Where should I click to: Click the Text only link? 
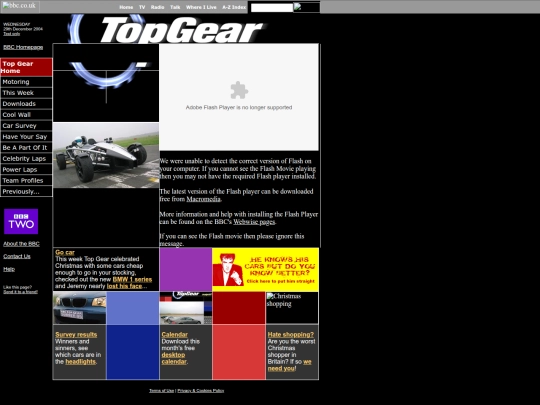click(x=11, y=34)
